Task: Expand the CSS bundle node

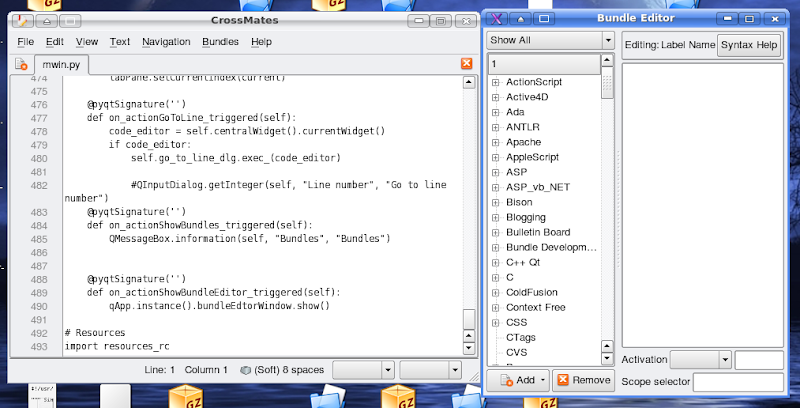Action: (495, 323)
